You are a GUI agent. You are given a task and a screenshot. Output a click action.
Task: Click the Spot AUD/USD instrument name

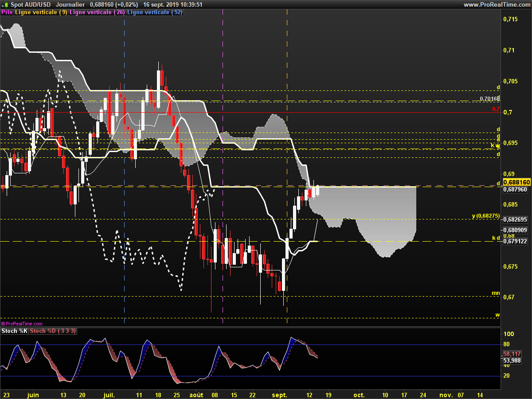click(x=31, y=4)
